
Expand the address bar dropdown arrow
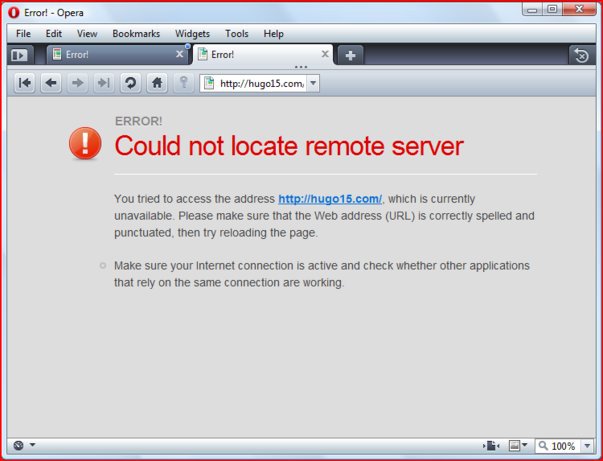[313, 83]
